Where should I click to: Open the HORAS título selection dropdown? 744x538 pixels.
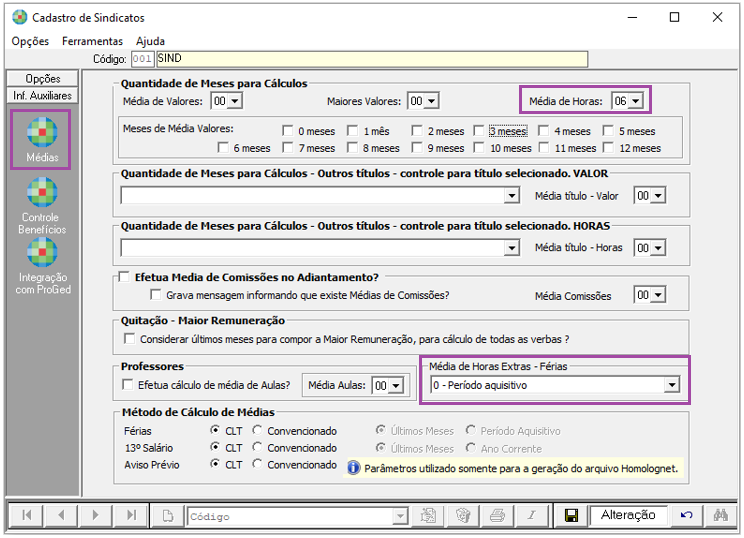coord(512,248)
